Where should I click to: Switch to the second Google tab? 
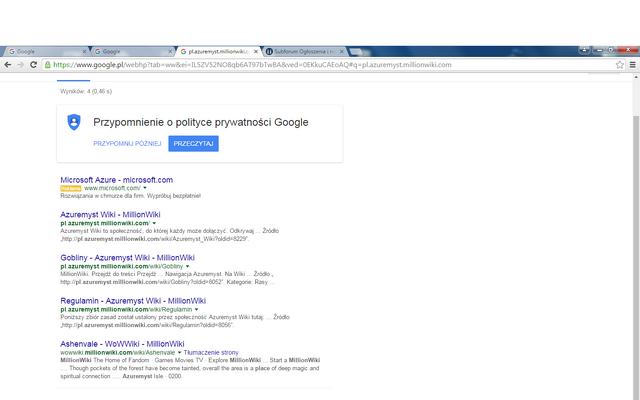coord(131,51)
